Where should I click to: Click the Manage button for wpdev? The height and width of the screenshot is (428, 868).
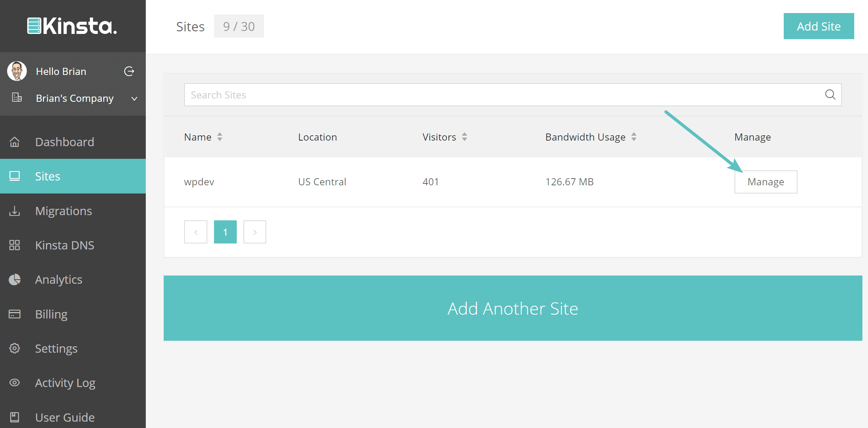point(766,182)
